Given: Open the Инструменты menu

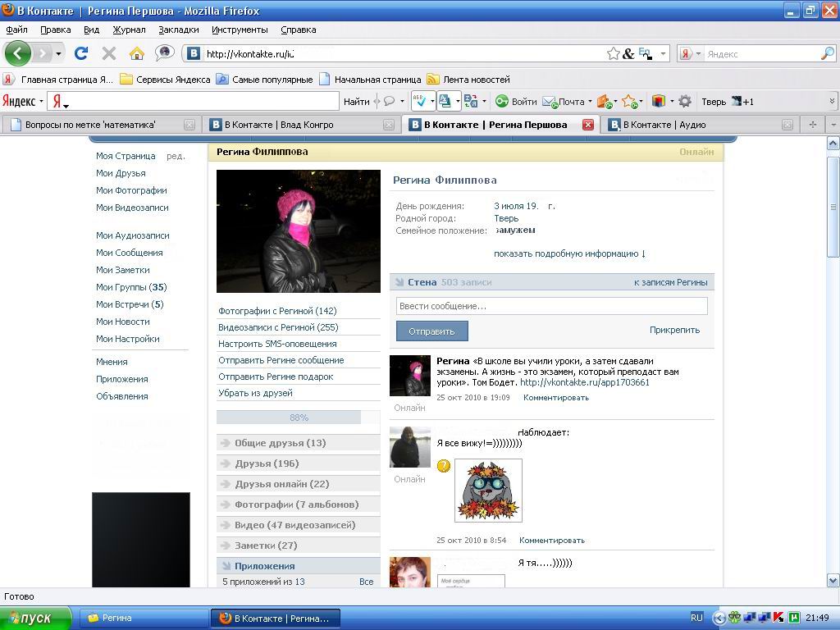Looking at the screenshot, I should pyautogui.click(x=240, y=30).
